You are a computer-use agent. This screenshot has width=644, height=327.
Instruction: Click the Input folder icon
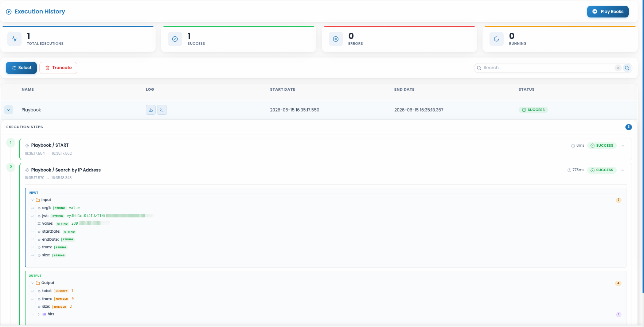(x=38, y=200)
